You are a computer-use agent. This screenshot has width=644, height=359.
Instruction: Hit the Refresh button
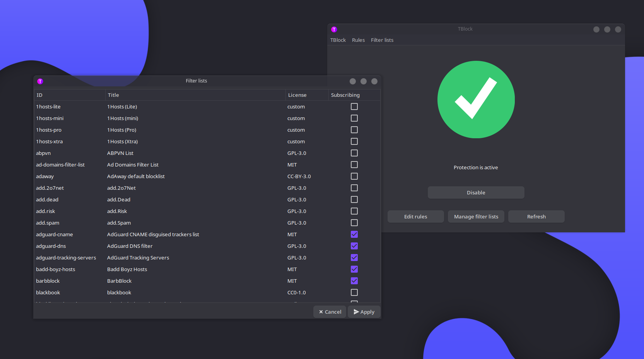(536, 216)
